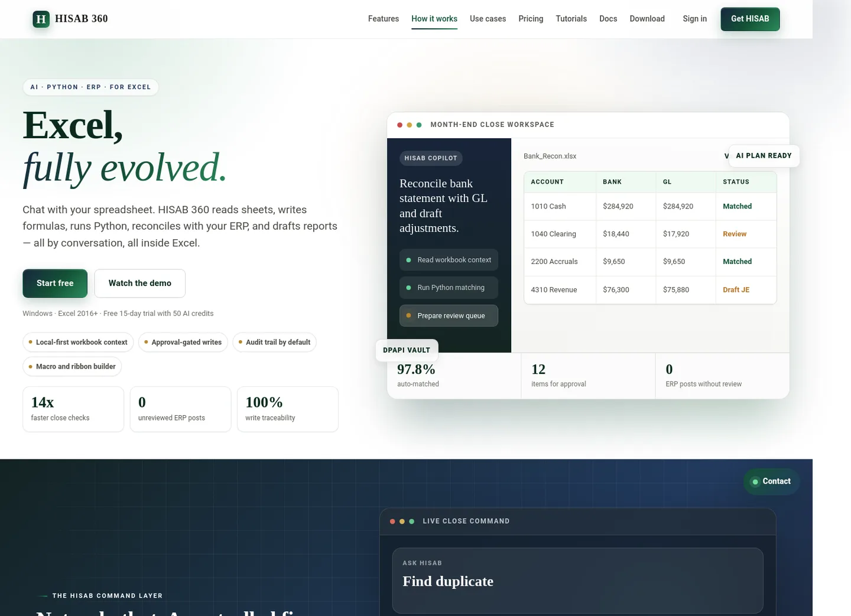Select the Approval-gated writes chip
Viewport: 851px width, 616px height.
pyautogui.click(x=183, y=342)
